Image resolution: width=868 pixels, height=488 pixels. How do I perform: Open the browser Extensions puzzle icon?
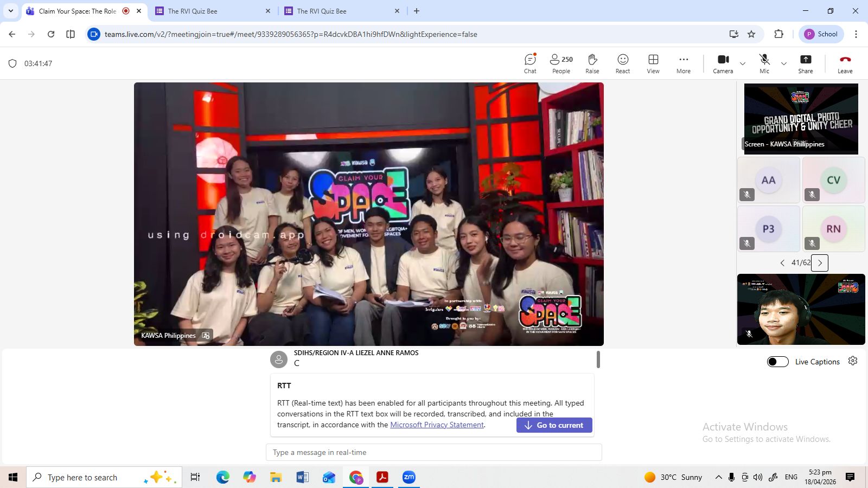778,34
